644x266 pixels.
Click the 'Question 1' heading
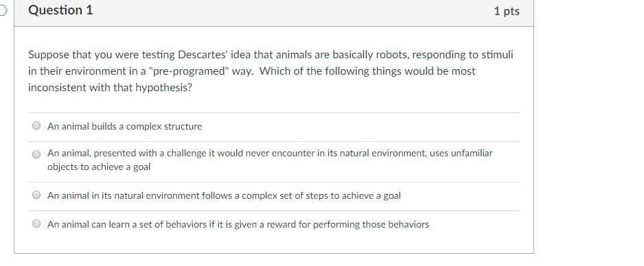coord(60,10)
